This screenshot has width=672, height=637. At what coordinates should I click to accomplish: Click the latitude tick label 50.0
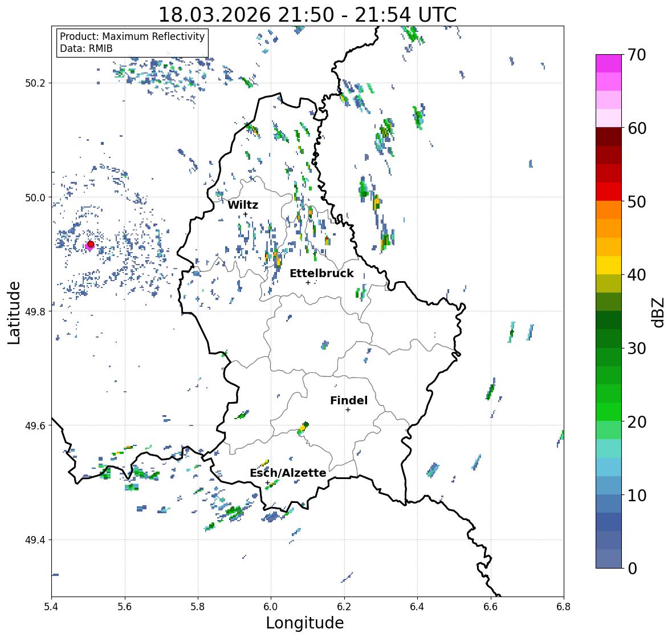pyautogui.click(x=35, y=197)
